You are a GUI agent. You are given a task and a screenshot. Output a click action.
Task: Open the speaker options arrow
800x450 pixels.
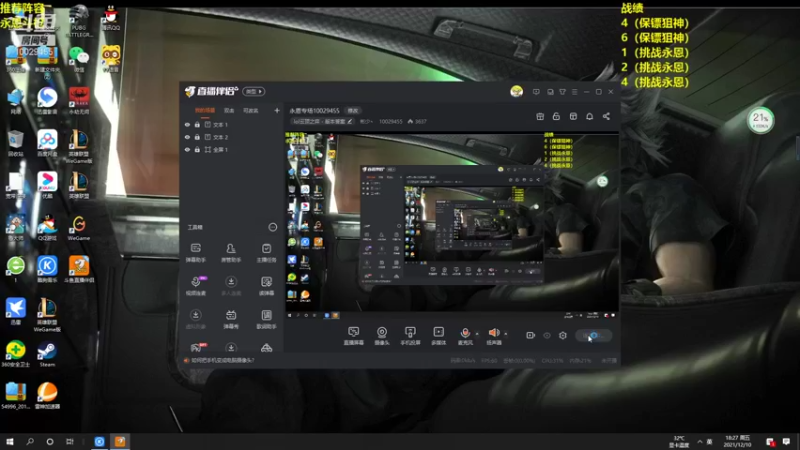(506, 334)
